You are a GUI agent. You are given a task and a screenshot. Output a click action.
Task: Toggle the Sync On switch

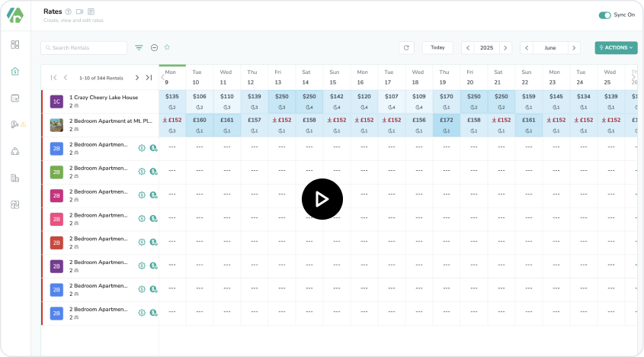click(604, 14)
